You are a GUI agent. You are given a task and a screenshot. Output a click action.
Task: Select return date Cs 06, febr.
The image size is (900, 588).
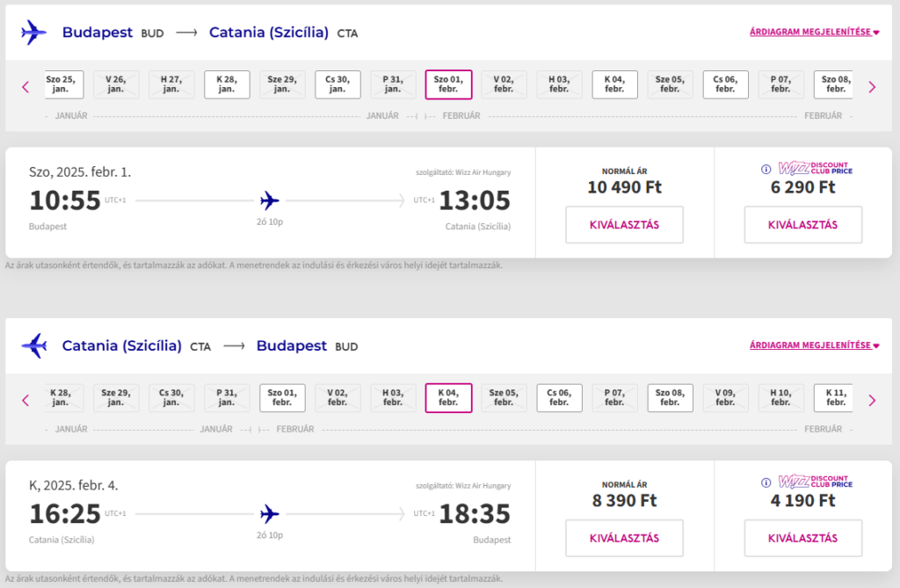(x=559, y=398)
